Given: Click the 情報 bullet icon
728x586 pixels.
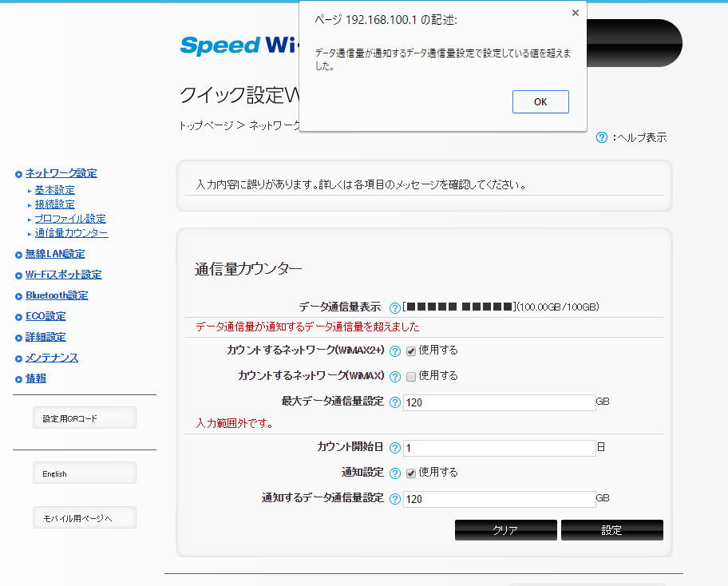Looking at the screenshot, I should point(18,380).
